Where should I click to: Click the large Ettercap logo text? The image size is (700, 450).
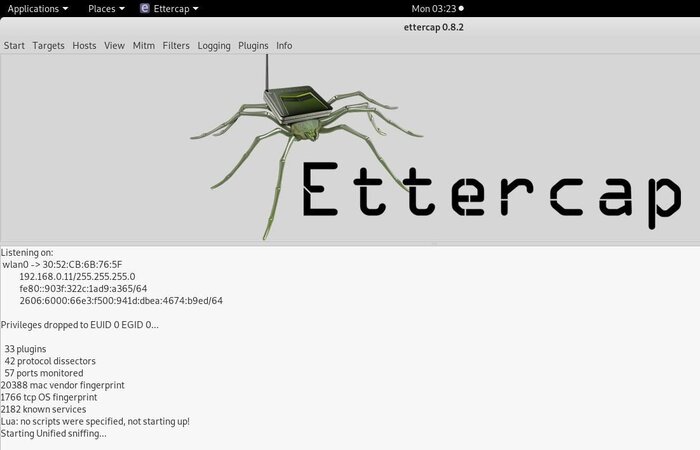pos(492,196)
